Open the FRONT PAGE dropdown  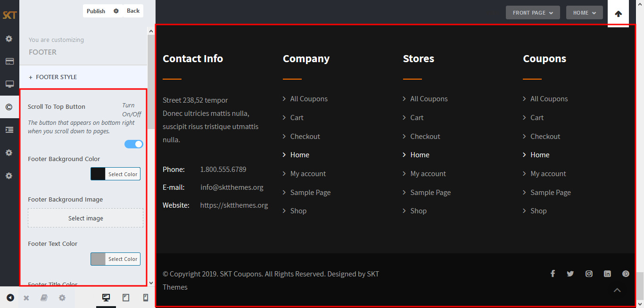533,13
